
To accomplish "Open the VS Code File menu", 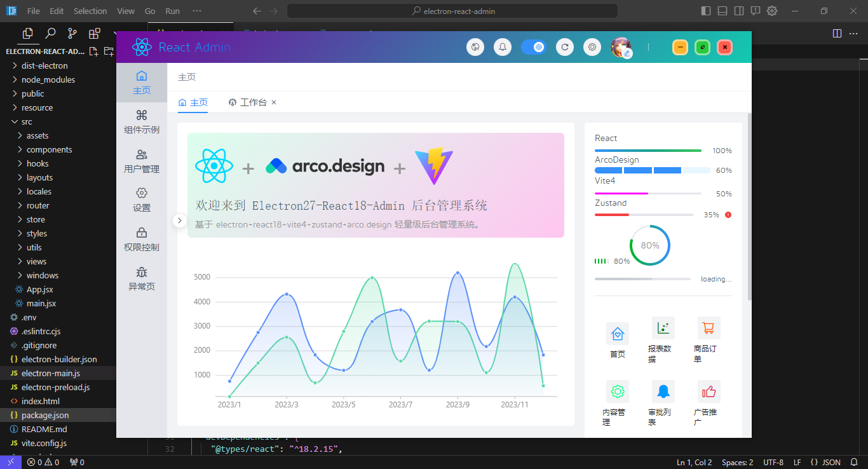I will pos(34,11).
